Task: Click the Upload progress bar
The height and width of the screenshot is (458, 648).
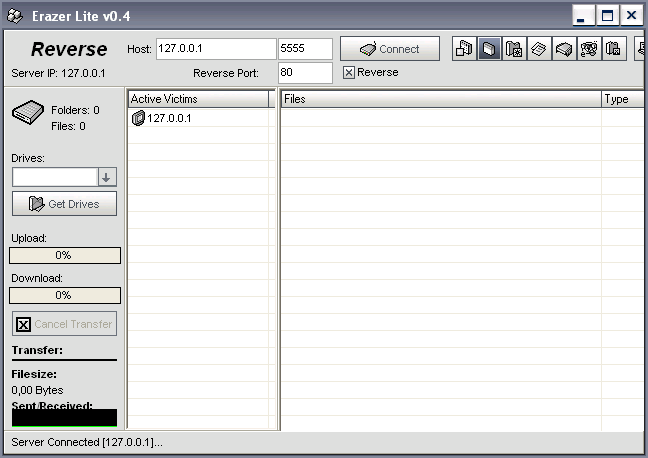Action: pos(64,255)
